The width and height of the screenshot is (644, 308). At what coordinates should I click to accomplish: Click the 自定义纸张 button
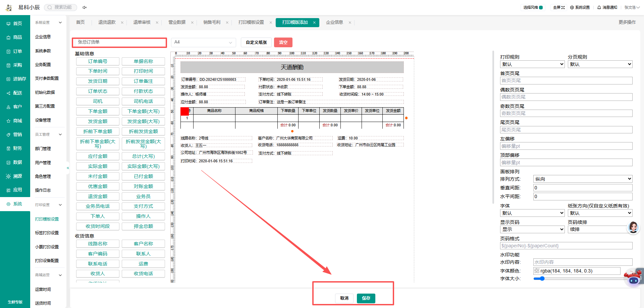(x=256, y=43)
